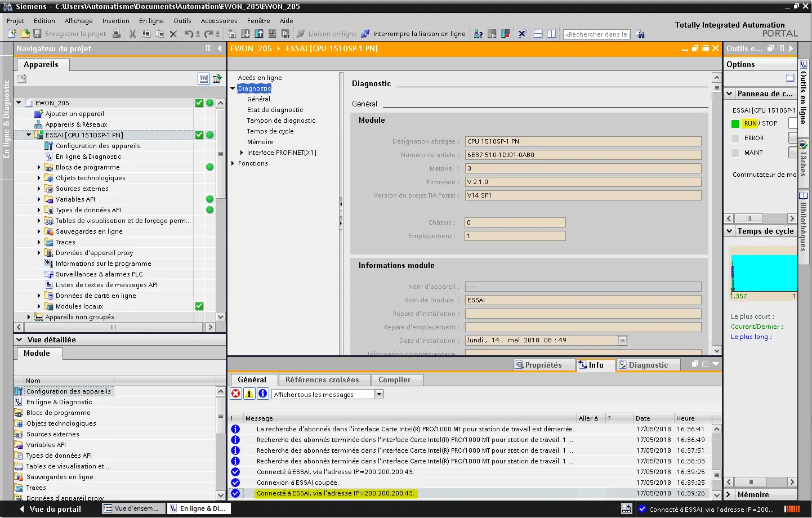The height and width of the screenshot is (518, 812).
Task: Click the compile icon in toolbar
Action: 231,34
